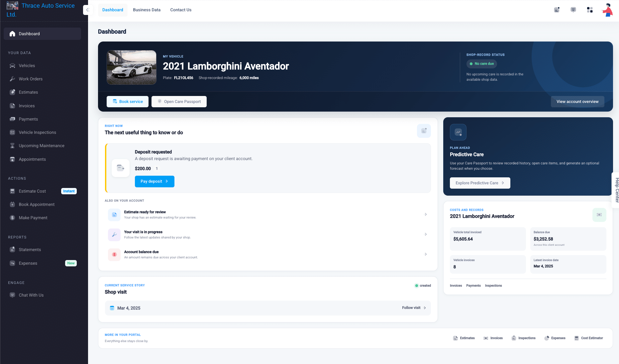Open Upcoming Maintenance in the sidebar
The height and width of the screenshot is (364, 619).
tap(42, 146)
